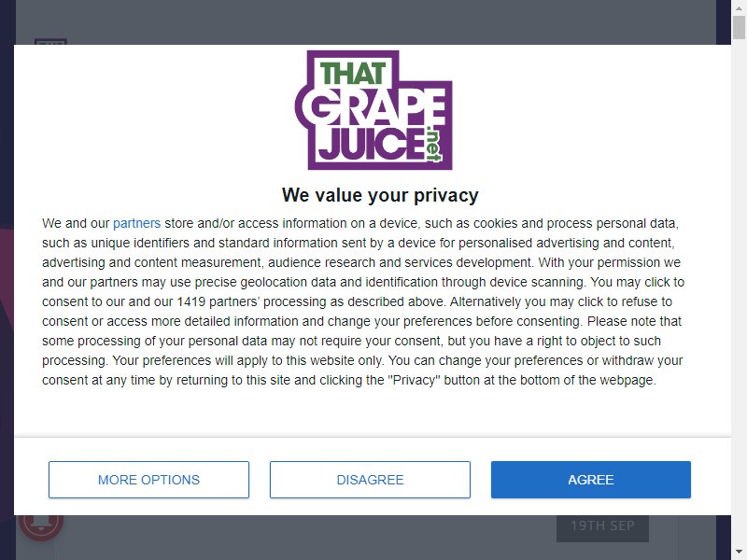
Task: Click the green .net text in logo
Action: click(433, 144)
